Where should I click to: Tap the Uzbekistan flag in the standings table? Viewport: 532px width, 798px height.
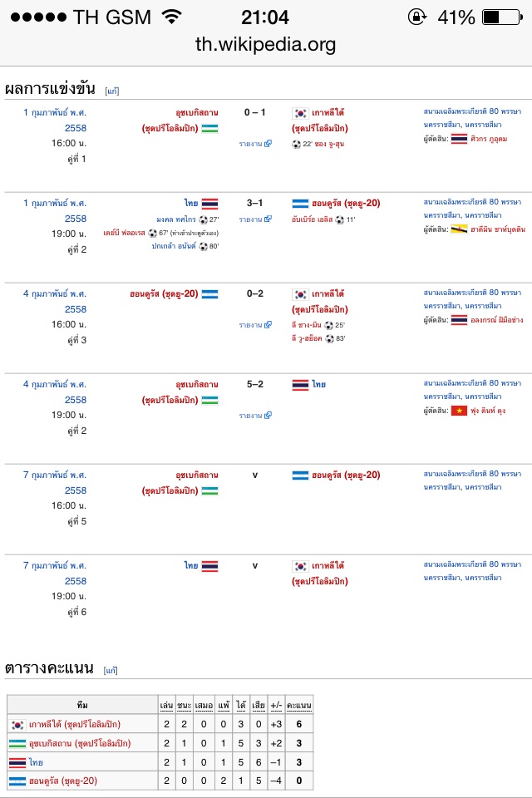pos(17,743)
